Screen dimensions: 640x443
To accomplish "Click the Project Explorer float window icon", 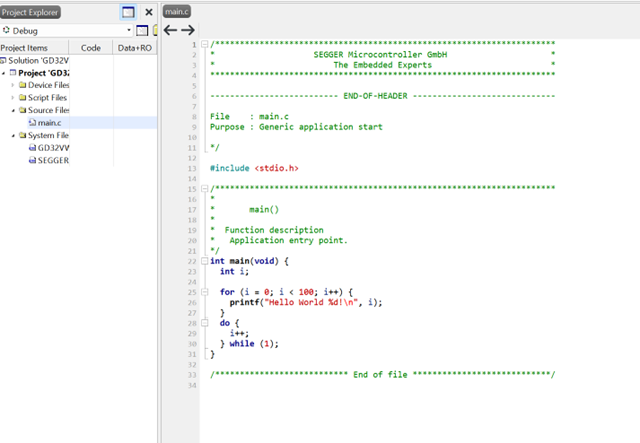I will (128, 12).
